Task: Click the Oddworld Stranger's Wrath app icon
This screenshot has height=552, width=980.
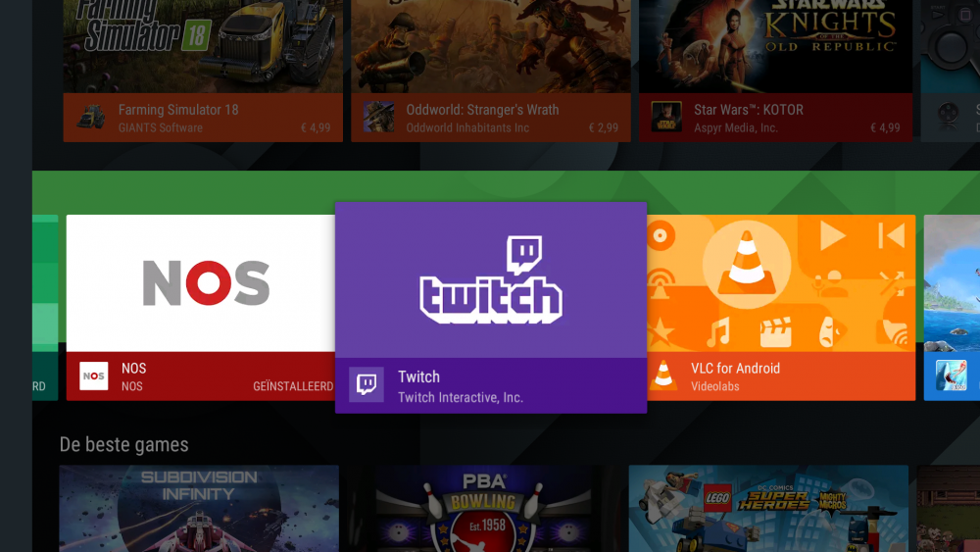Action: coord(379,118)
